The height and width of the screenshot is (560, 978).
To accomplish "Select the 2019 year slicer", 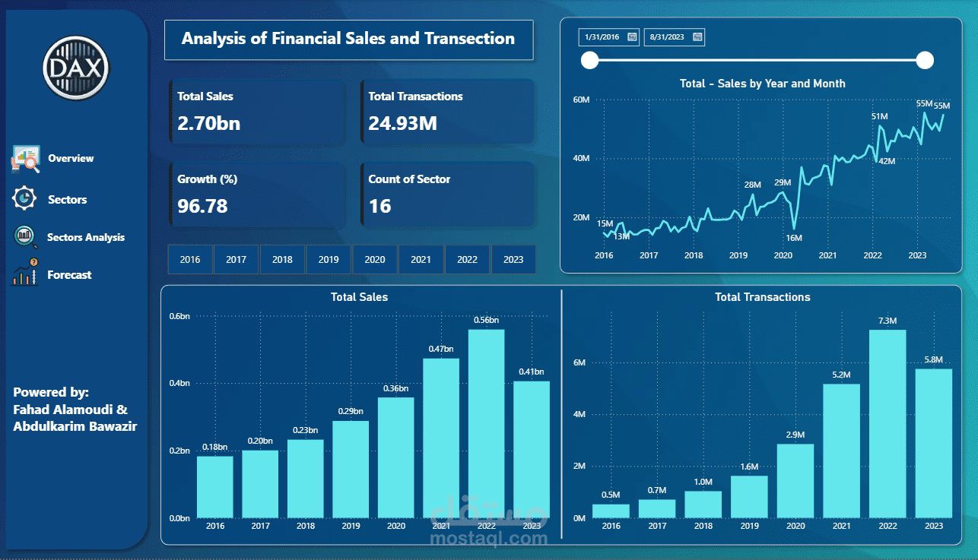I will 329,259.
